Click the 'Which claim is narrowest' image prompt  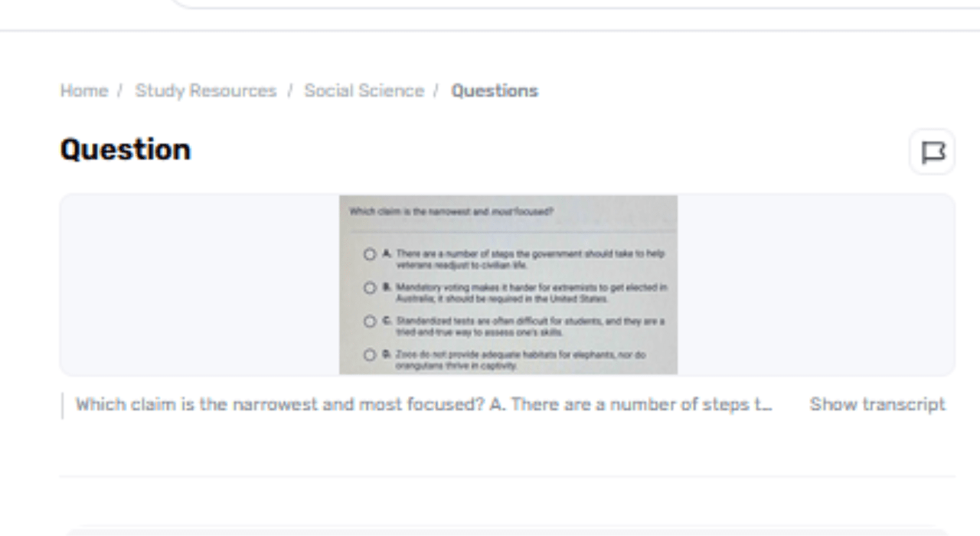tap(451, 211)
